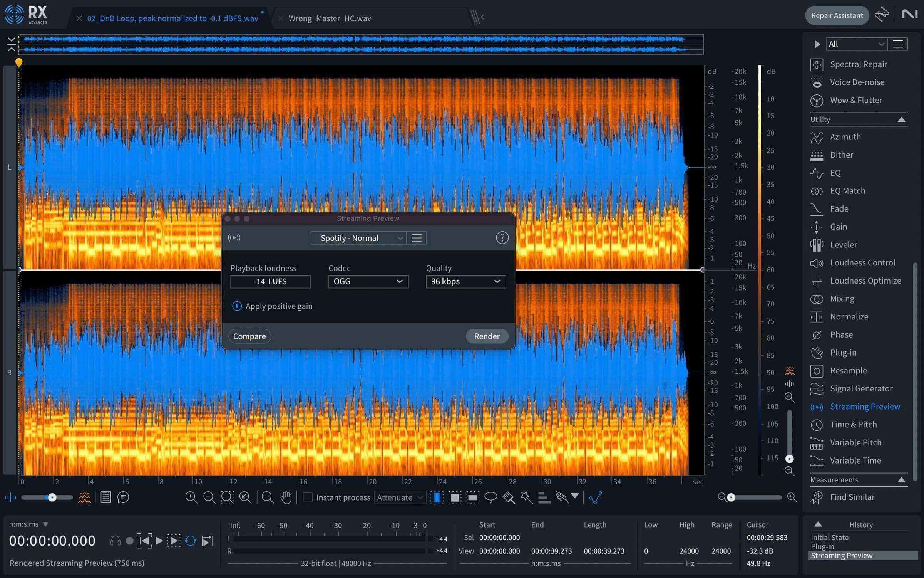Adjust waveform/spectrogram opacity slider
The width and height of the screenshot is (924, 578).
(x=52, y=497)
